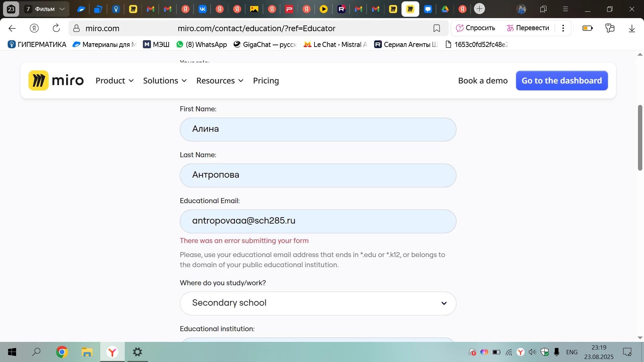Switch to the yellow play-button tab
Viewport: 644px width, 362px height.
(324, 9)
